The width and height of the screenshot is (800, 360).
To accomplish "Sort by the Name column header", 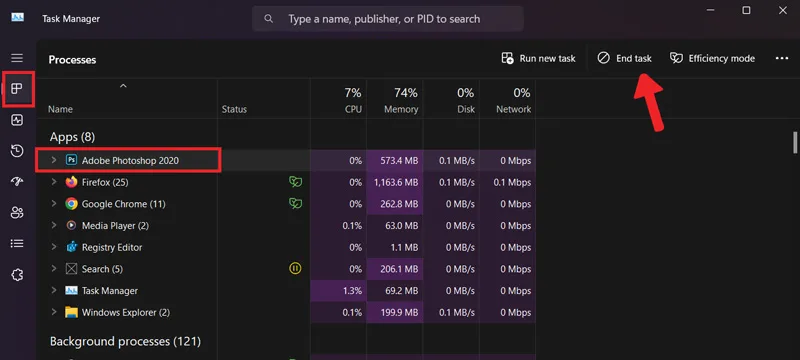I will tap(60, 109).
